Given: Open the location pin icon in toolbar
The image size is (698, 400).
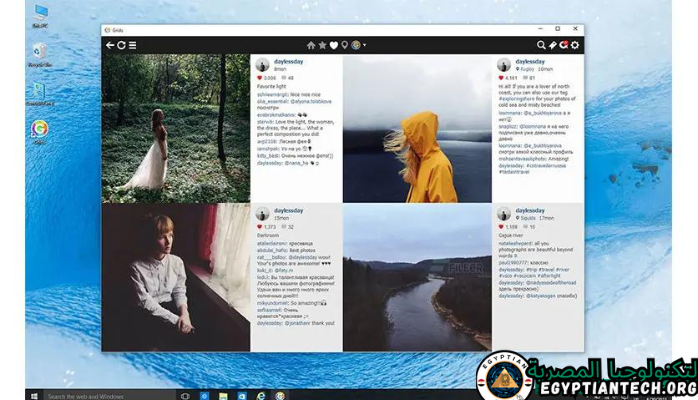Looking at the screenshot, I should pos(344,45).
